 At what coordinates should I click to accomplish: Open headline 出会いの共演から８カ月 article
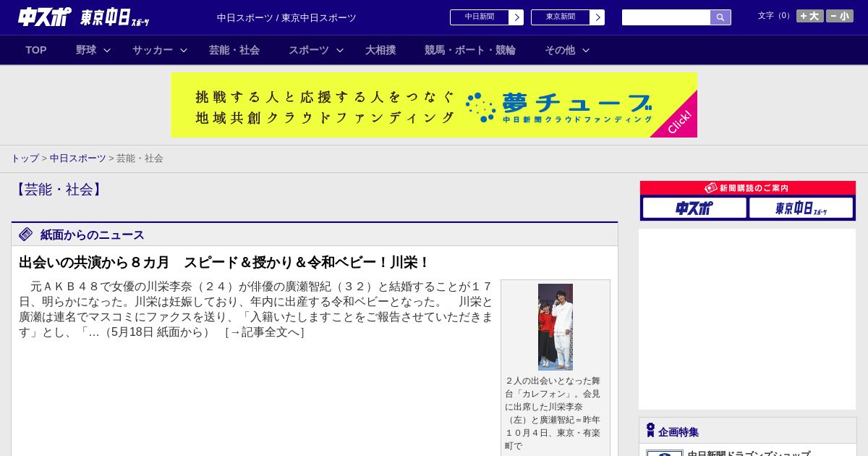point(224,262)
